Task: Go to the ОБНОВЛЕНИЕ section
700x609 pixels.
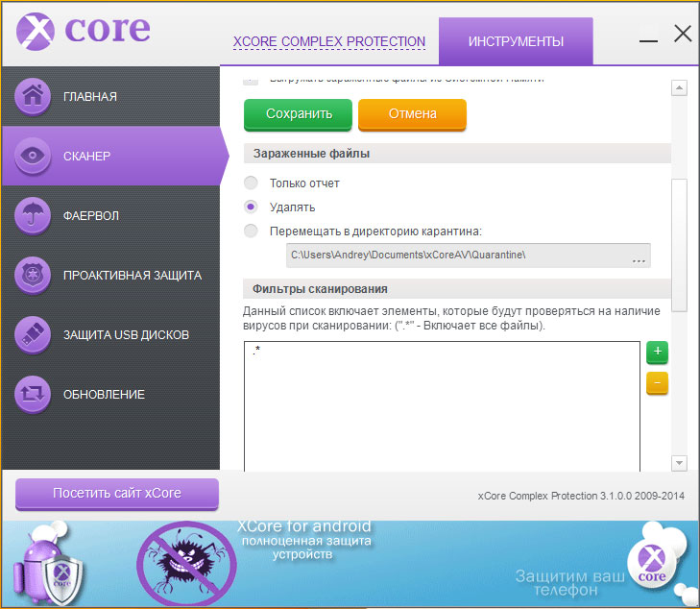Action: 110,394
